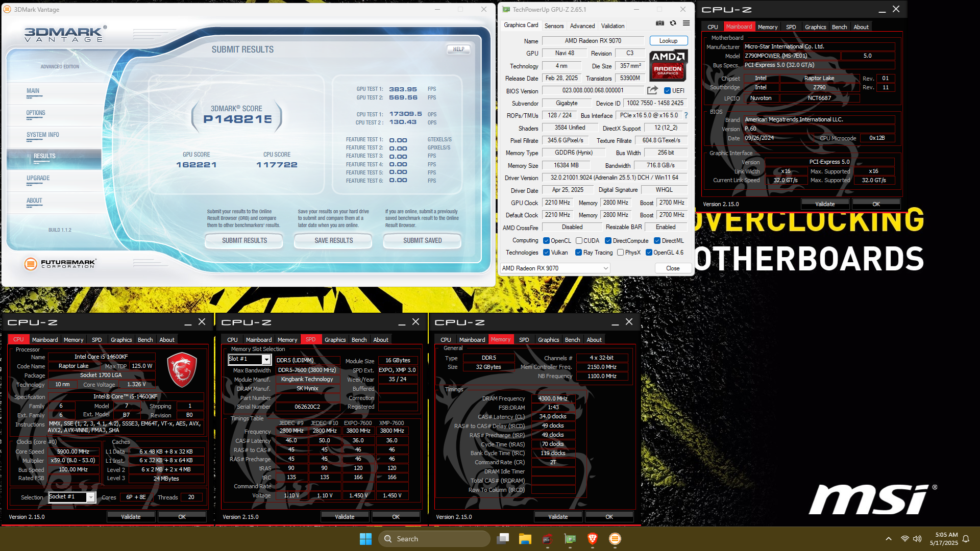Click the HELP button in 3DMark Vantage
The image size is (980, 551).
click(458, 49)
